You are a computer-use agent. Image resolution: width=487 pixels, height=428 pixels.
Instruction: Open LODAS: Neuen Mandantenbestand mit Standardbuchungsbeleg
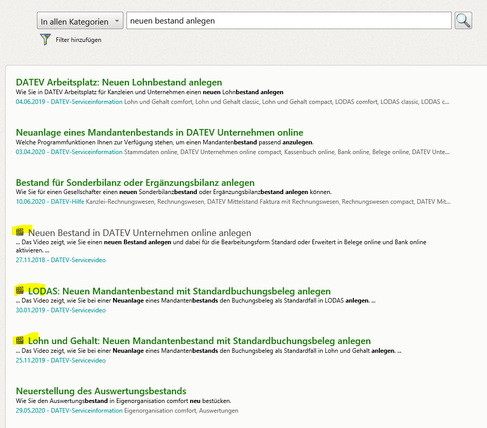click(x=179, y=291)
